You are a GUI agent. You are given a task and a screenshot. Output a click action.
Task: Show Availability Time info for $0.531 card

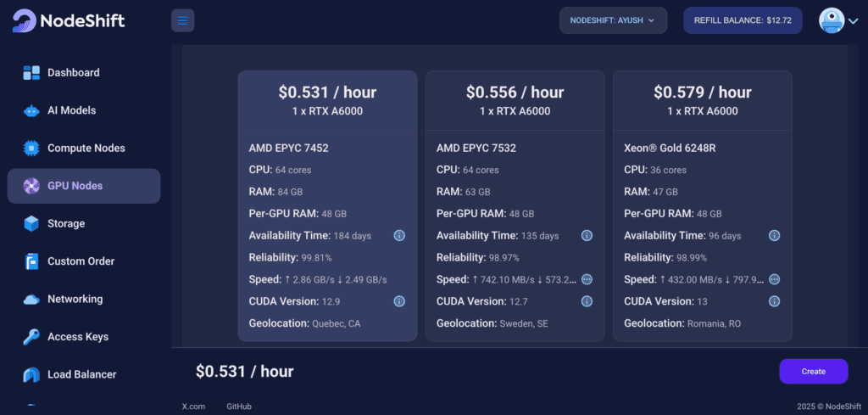pos(399,235)
